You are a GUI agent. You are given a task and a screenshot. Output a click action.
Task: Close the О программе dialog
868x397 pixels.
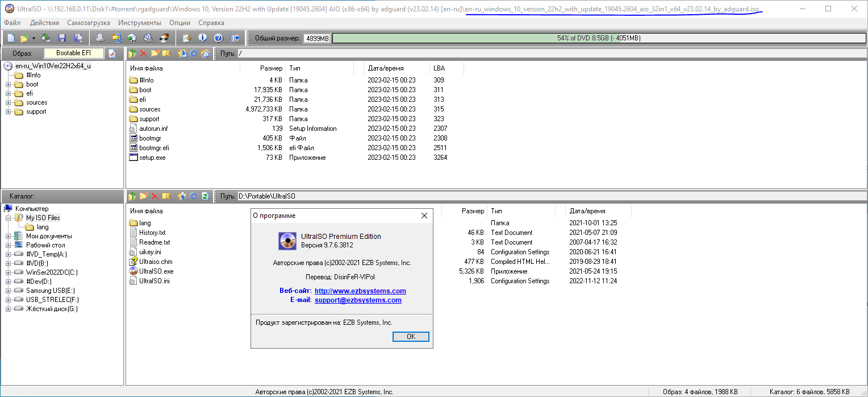(424, 216)
